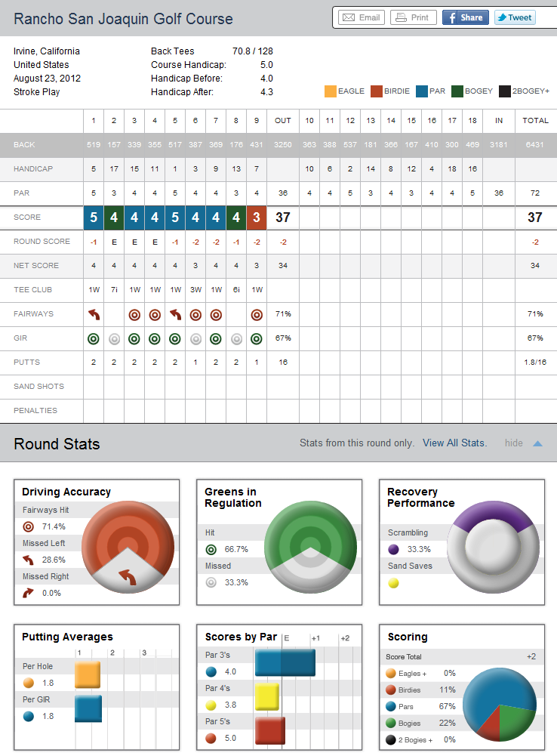Click hole 3 fairway hit target icon
The height and width of the screenshot is (756, 557).
pyautogui.click(x=134, y=314)
